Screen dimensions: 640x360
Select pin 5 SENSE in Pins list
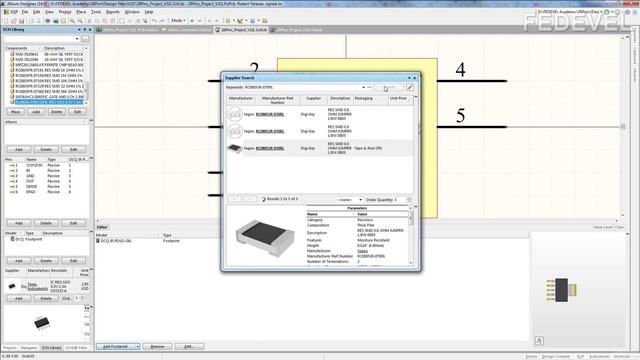pos(46,187)
